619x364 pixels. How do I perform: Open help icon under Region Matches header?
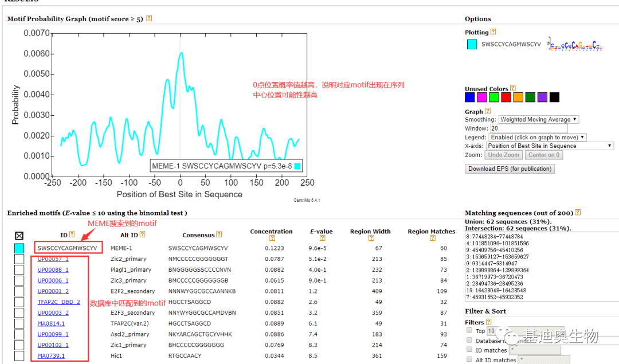point(433,238)
